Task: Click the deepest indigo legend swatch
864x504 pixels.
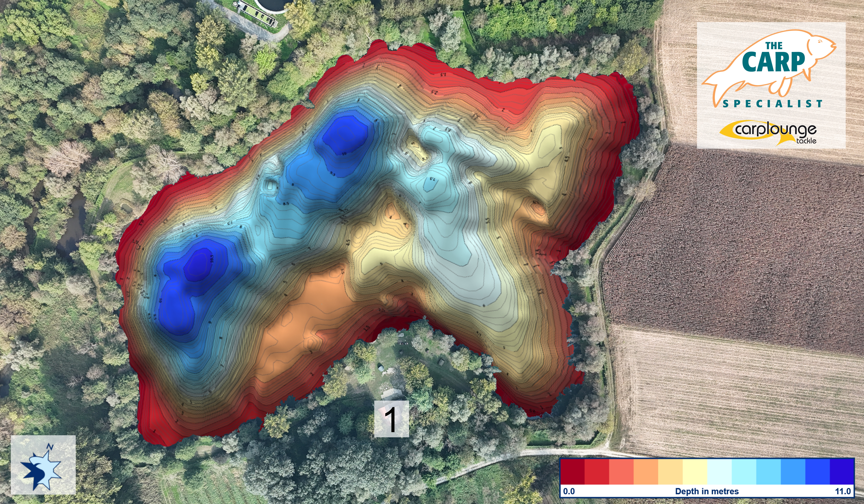Action: 842,472
